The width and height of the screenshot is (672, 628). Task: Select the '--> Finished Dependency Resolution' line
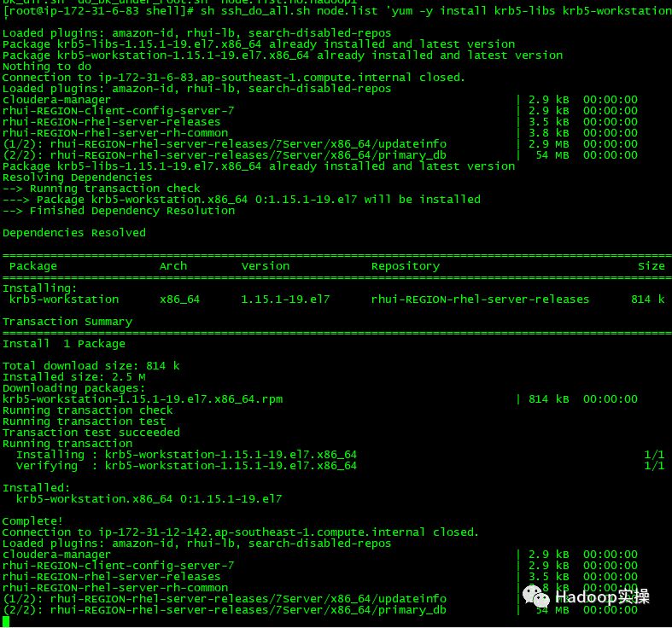(119, 211)
